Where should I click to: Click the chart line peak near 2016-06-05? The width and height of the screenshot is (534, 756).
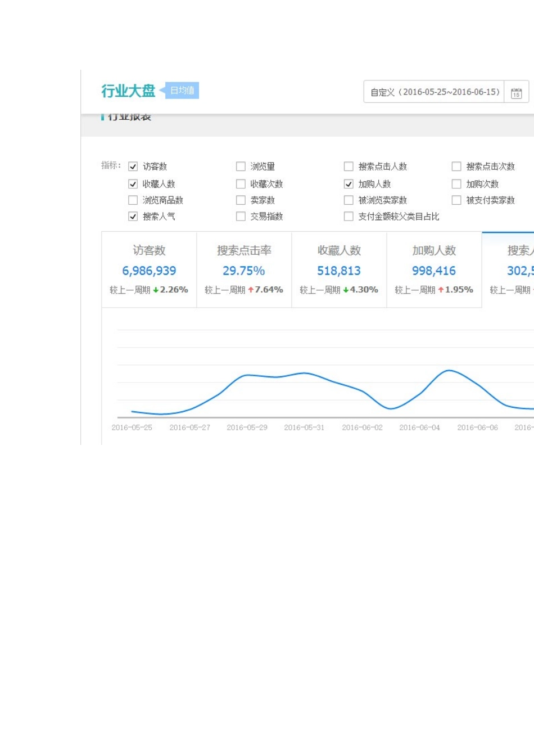click(x=449, y=370)
